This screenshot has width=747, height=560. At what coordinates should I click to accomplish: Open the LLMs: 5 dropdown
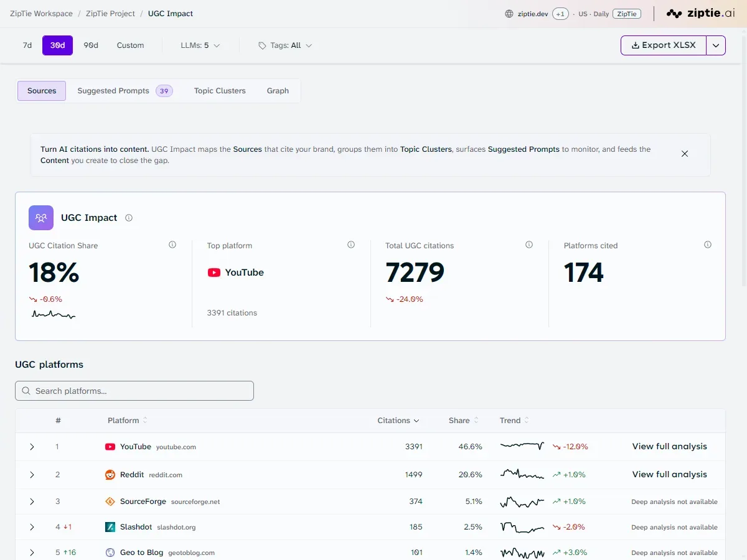pos(200,45)
